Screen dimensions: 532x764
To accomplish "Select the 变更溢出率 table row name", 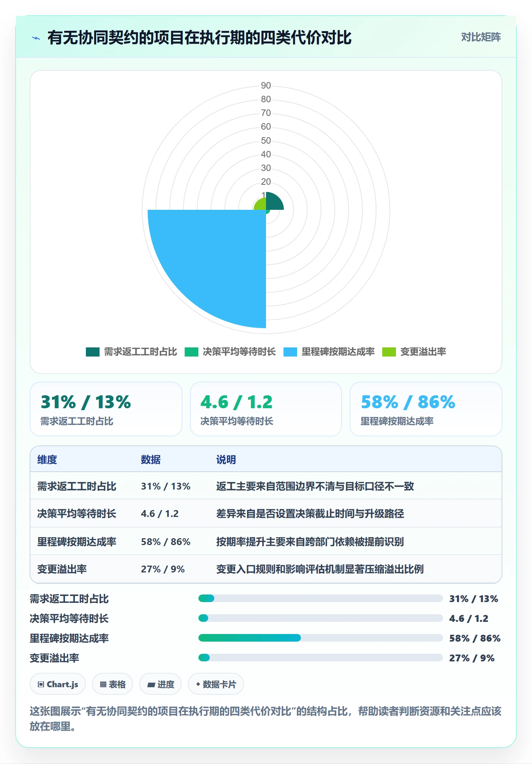I will point(62,569).
